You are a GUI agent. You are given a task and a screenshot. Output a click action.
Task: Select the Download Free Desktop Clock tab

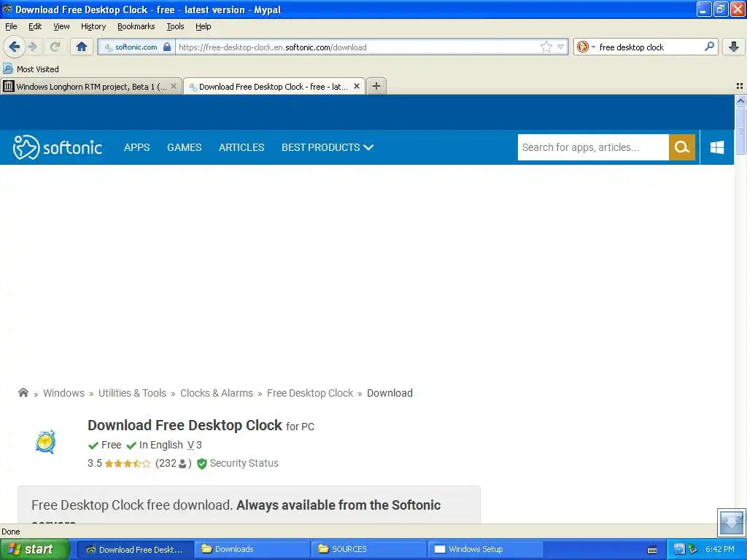pyautogui.click(x=274, y=86)
